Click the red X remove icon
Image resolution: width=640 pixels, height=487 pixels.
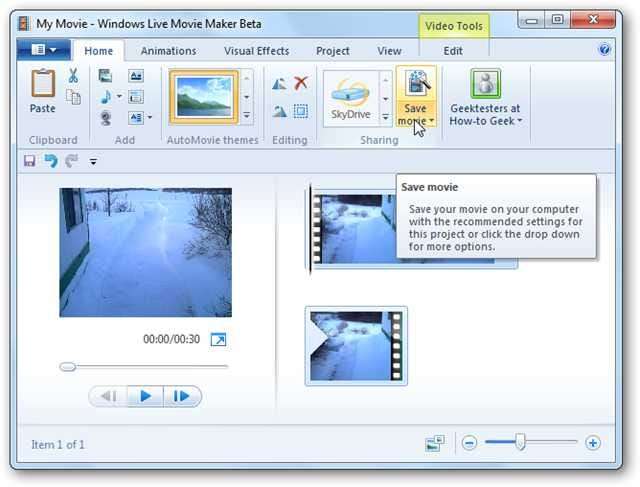[x=301, y=83]
